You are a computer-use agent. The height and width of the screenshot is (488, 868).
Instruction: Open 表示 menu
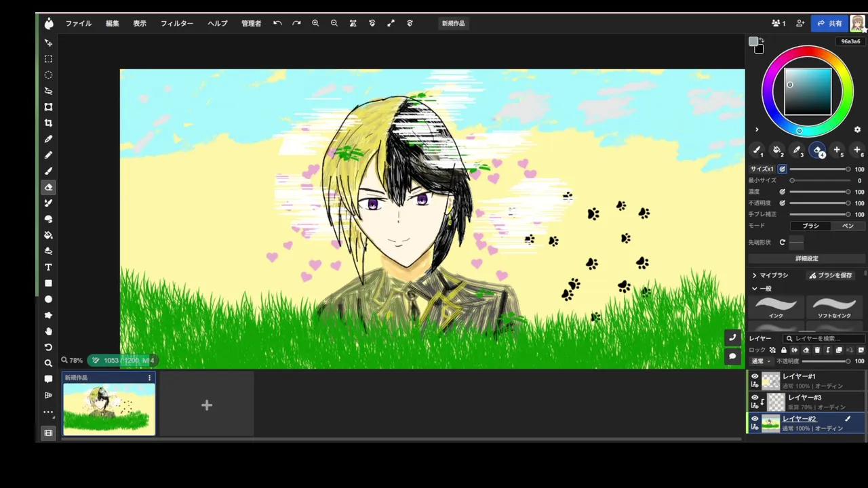point(140,23)
